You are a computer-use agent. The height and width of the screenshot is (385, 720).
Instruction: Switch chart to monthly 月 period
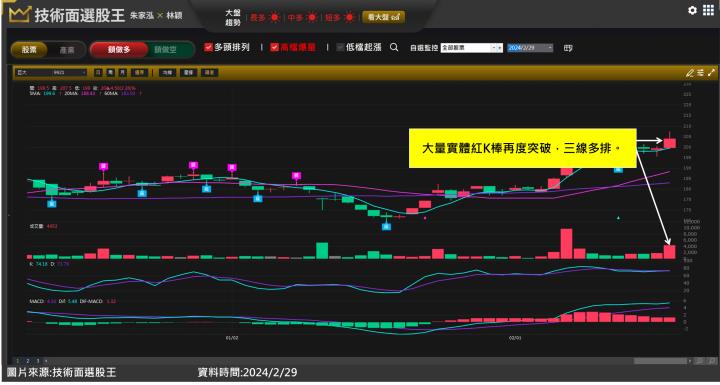123,73
